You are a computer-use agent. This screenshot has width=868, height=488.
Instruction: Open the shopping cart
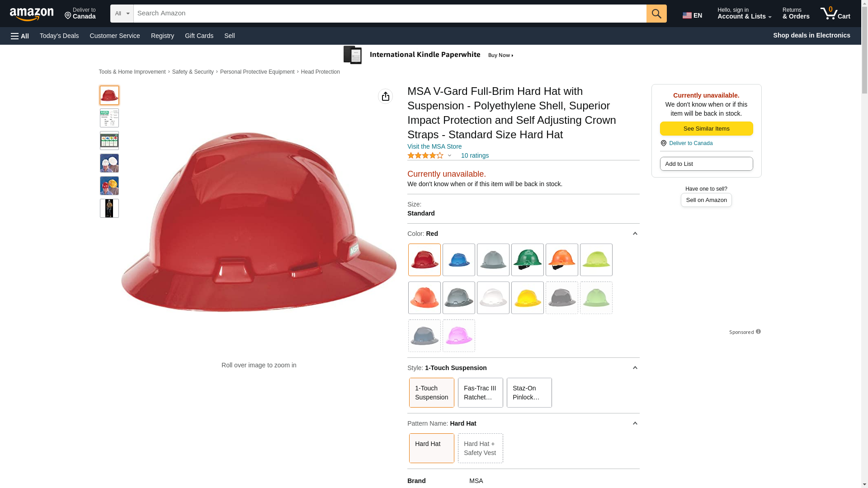coord(835,14)
